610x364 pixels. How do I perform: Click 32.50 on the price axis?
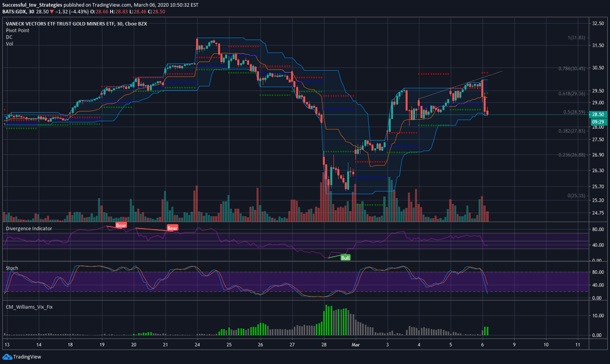pyautogui.click(x=598, y=24)
